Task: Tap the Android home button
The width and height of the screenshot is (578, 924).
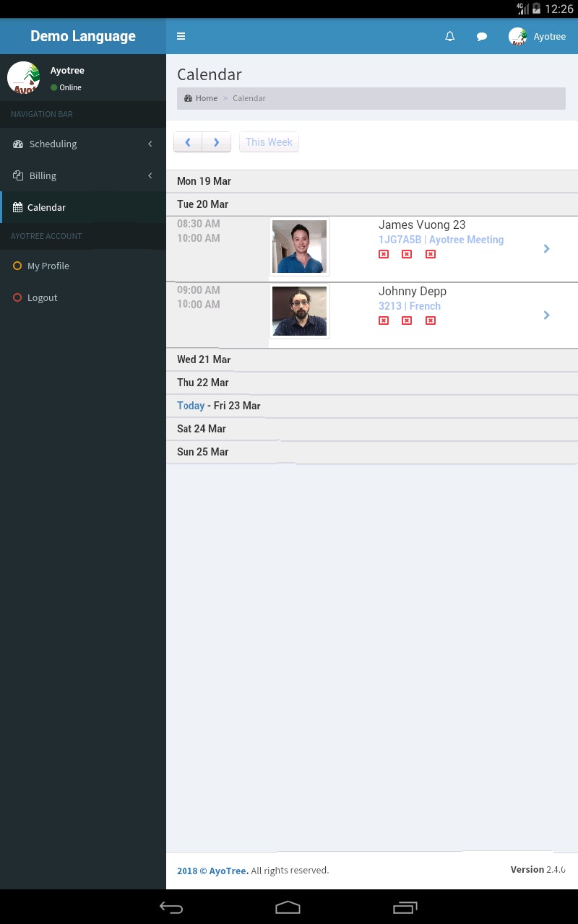Action: 288,907
